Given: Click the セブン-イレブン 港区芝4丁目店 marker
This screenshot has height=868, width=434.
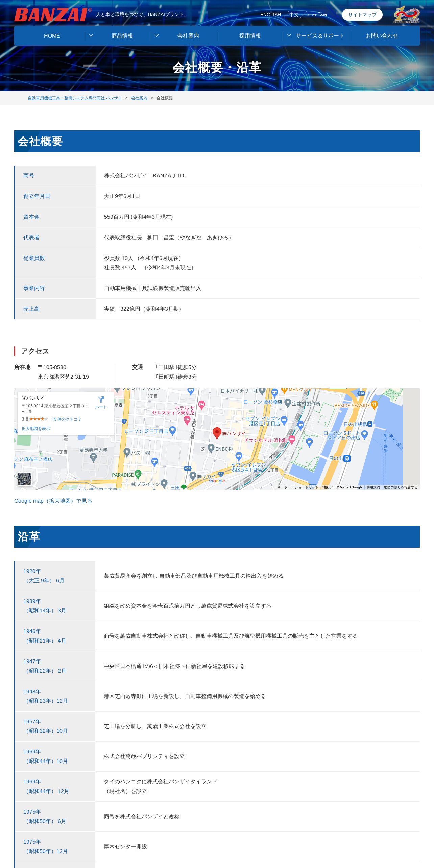Looking at the screenshot, I should pos(239,457).
